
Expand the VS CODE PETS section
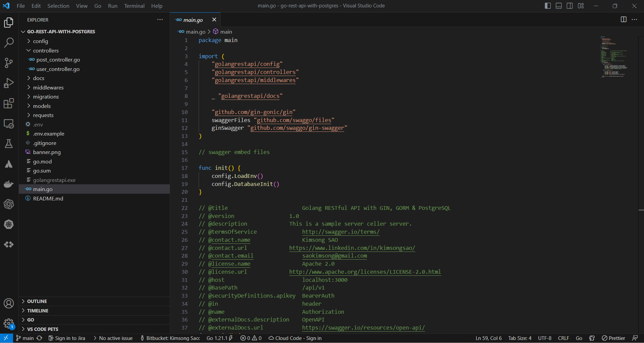tap(94, 329)
